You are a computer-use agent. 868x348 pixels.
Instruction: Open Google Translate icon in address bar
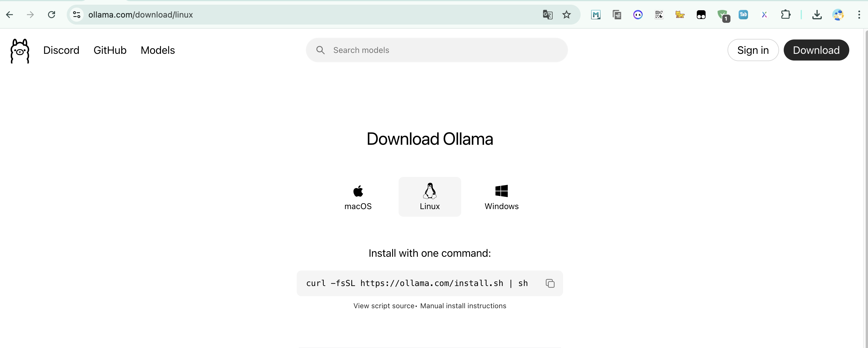[548, 15]
